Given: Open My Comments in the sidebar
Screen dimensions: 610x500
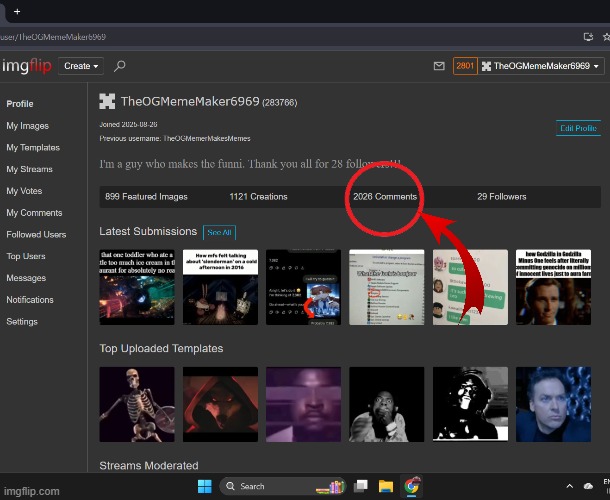Looking at the screenshot, I should tap(34, 213).
